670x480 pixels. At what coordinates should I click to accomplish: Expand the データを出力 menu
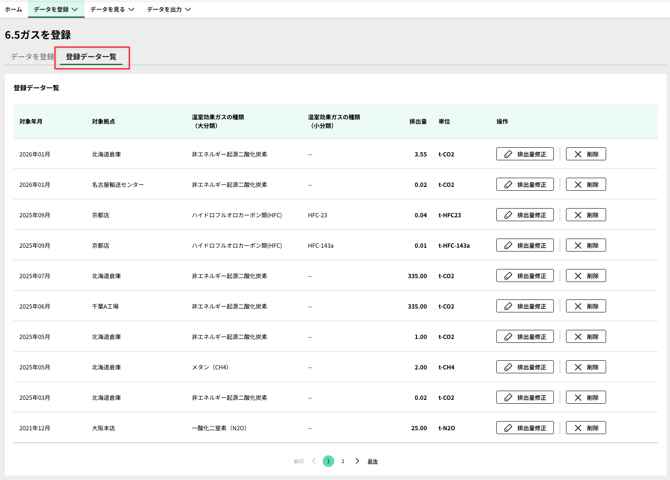click(x=169, y=9)
